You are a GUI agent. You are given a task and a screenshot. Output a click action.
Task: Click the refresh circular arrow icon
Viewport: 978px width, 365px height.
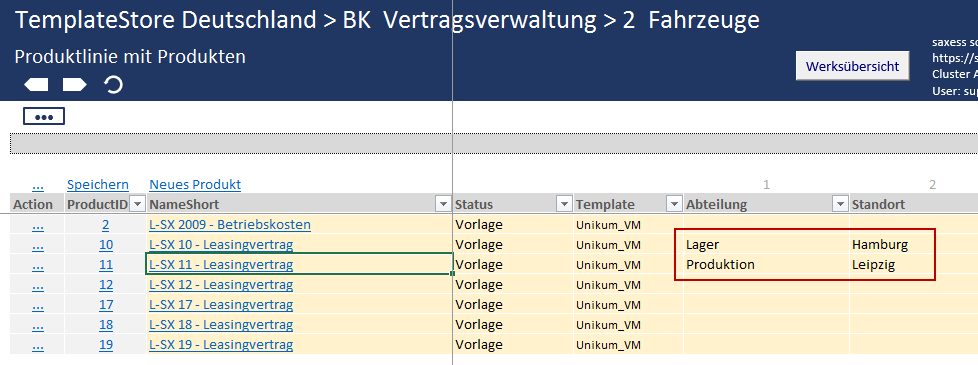[x=113, y=84]
